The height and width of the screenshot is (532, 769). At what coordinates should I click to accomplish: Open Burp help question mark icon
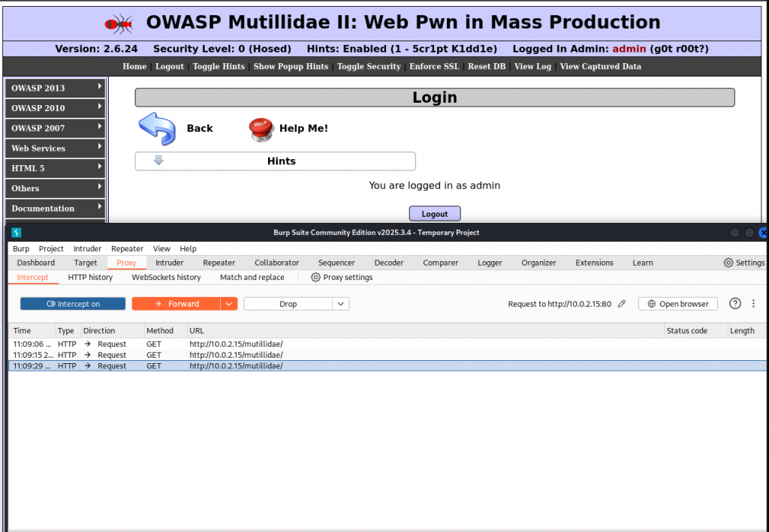click(734, 303)
